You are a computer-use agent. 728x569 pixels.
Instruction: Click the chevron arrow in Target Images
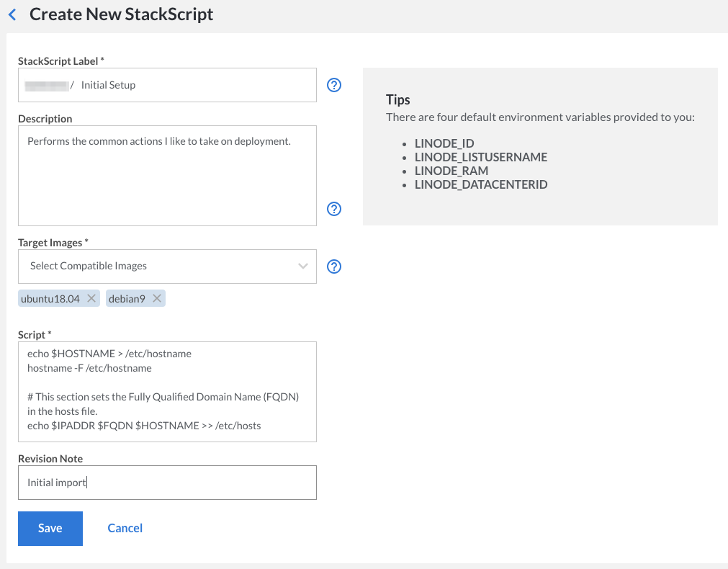tap(303, 266)
